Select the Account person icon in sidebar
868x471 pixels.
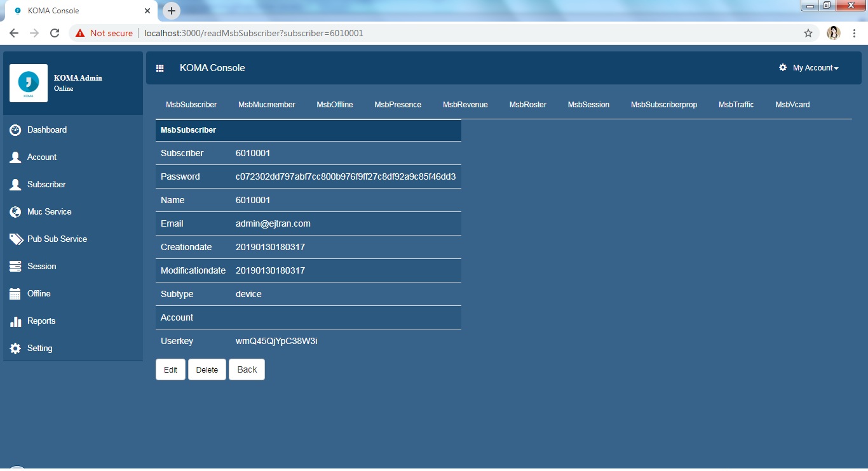coord(15,157)
